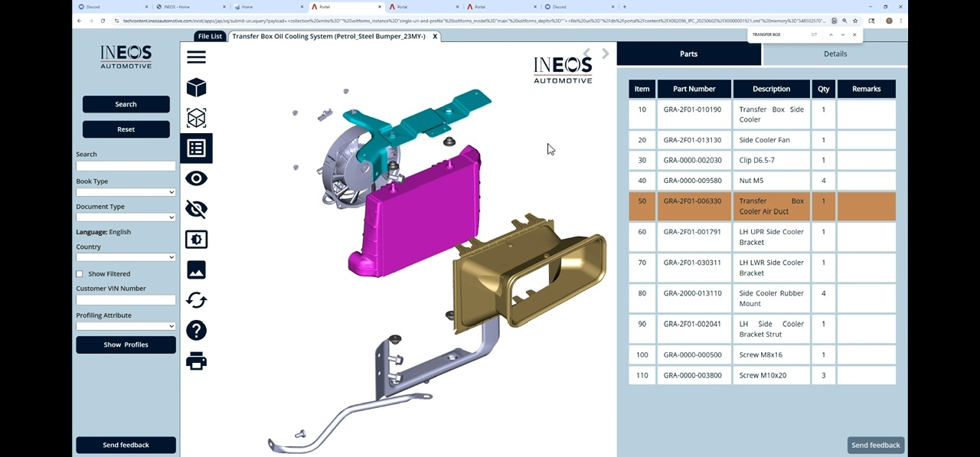
Task: Click the Remarks column header
Action: click(x=866, y=89)
